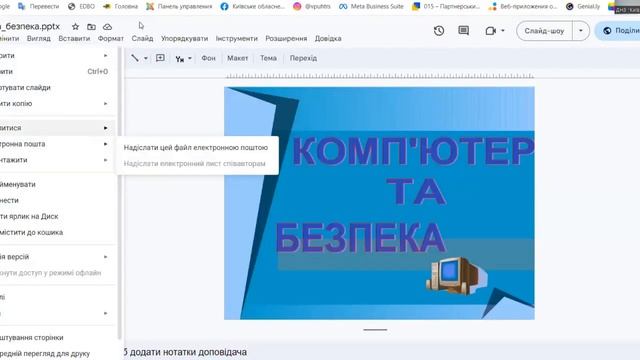
Task: Click the add comment toolbar icon
Action: coord(160,58)
